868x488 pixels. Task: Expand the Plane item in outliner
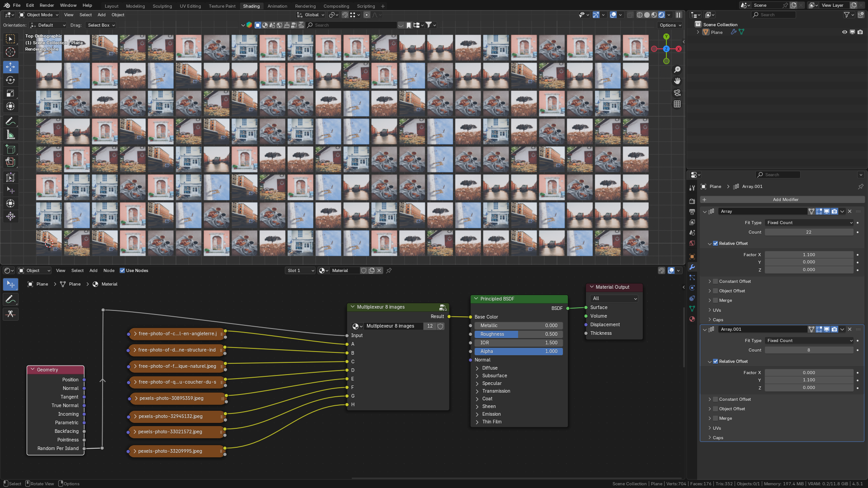698,32
